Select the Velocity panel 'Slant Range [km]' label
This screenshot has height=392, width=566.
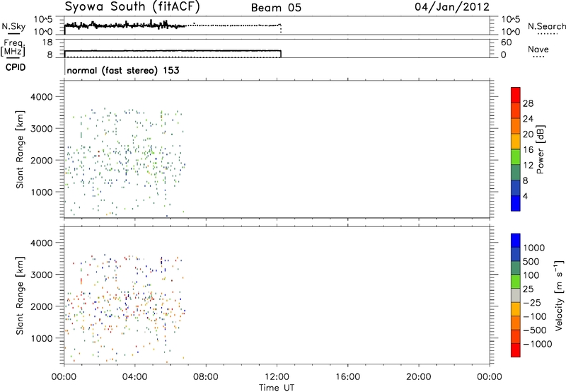click(x=21, y=296)
